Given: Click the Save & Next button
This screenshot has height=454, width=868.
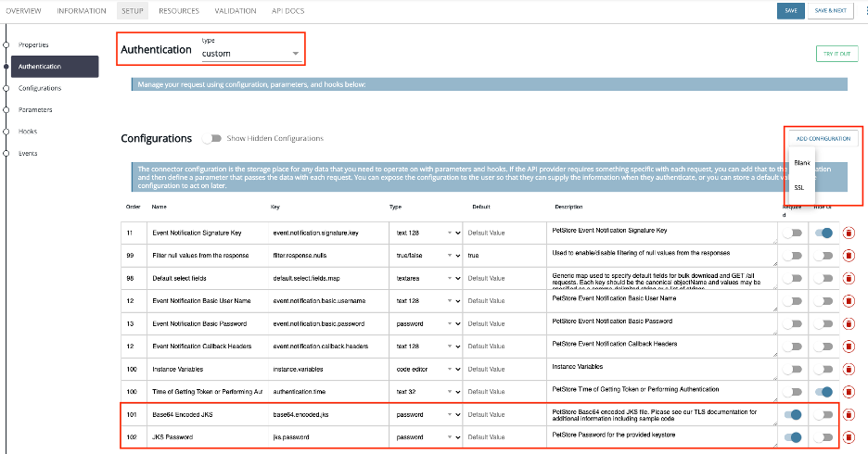Looking at the screenshot, I should 830,10.
